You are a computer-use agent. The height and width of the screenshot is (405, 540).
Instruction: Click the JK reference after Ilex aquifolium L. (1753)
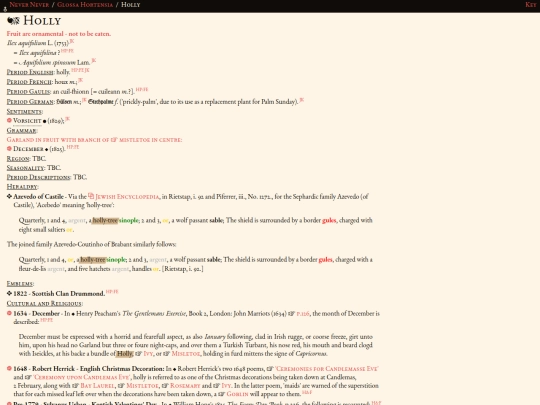click(72, 41)
